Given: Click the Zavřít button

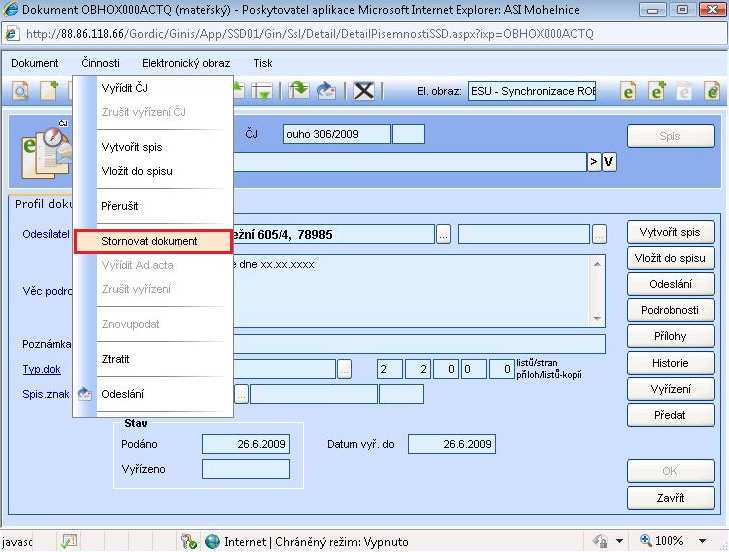Looking at the screenshot, I should tap(670, 498).
